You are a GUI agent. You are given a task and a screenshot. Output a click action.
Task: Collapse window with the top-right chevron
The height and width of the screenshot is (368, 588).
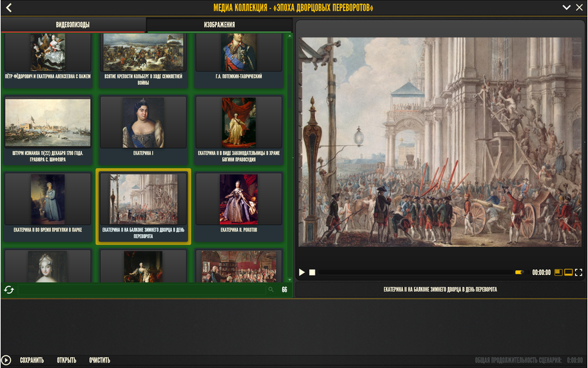(x=566, y=7)
